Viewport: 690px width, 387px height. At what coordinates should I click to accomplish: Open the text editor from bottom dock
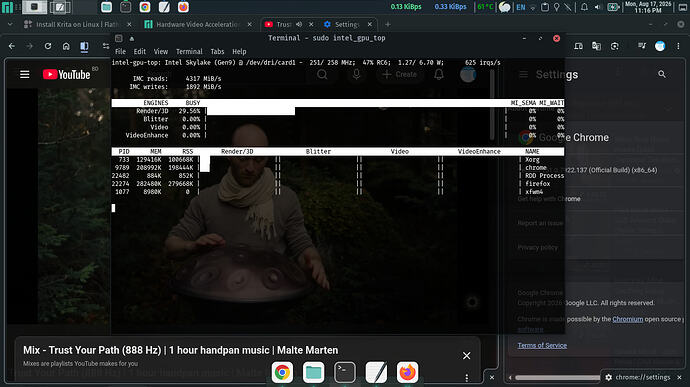376,372
